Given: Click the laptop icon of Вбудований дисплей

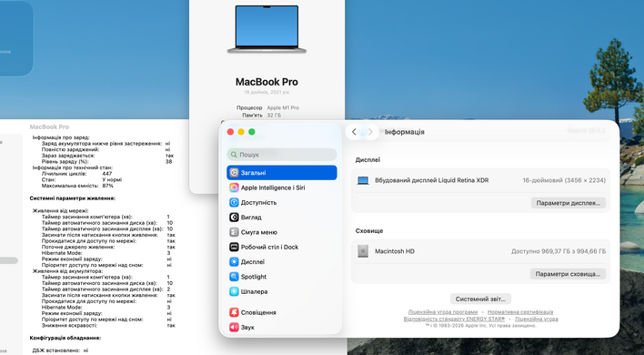Looking at the screenshot, I should (x=363, y=180).
